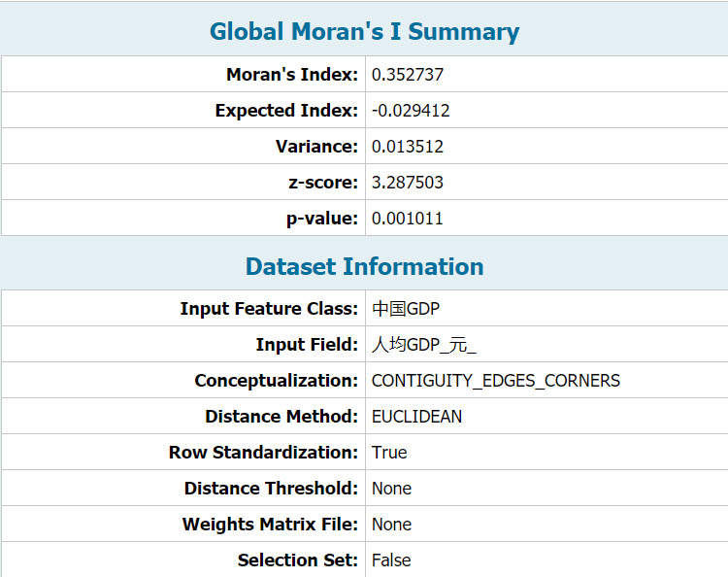728x577 pixels.
Task: Select the Variance value 0.013512
Action: [x=408, y=147]
